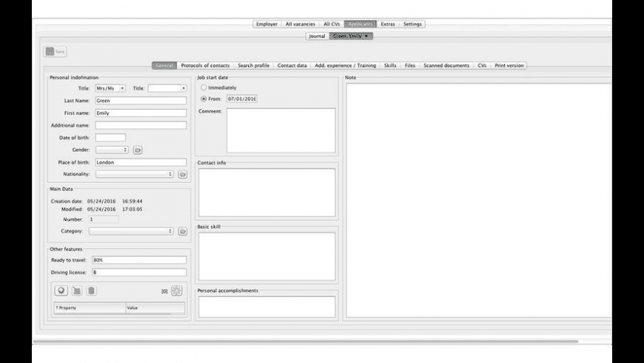Sort by the Property column header
The image size is (644, 363).
pyautogui.click(x=90, y=308)
